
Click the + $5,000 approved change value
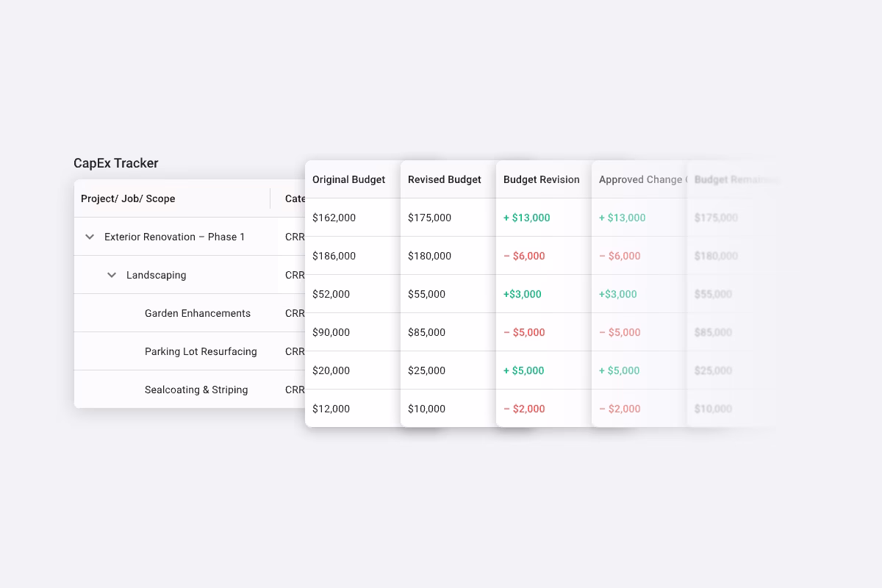[x=618, y=370]
